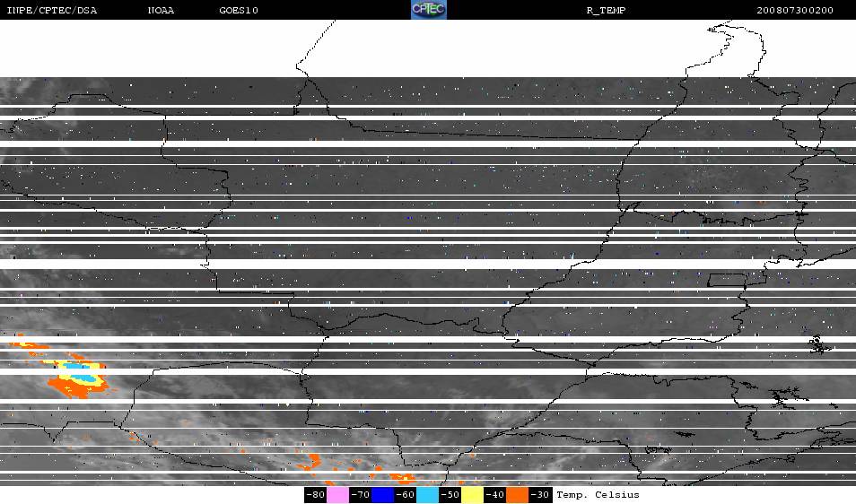This screenshot has width=856, height=504.
Task: Pick the dark blue legend swatch
Action: pos(383,495)
